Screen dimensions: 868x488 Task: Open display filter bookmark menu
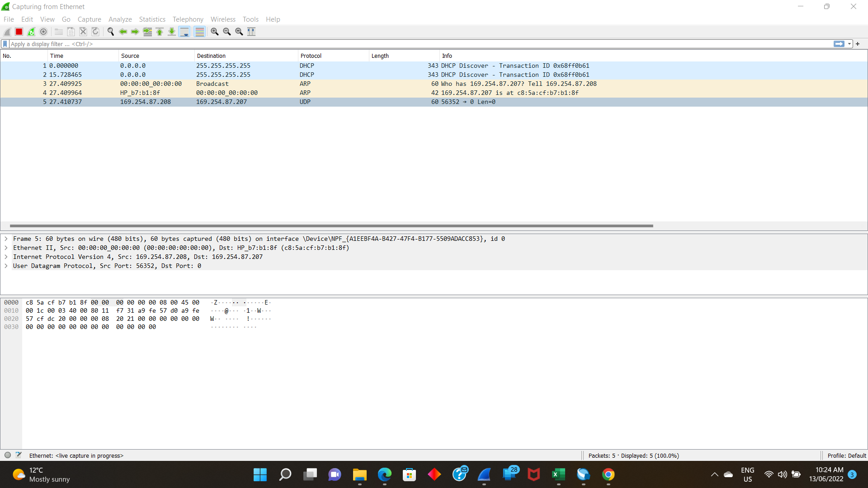[5, 44]
